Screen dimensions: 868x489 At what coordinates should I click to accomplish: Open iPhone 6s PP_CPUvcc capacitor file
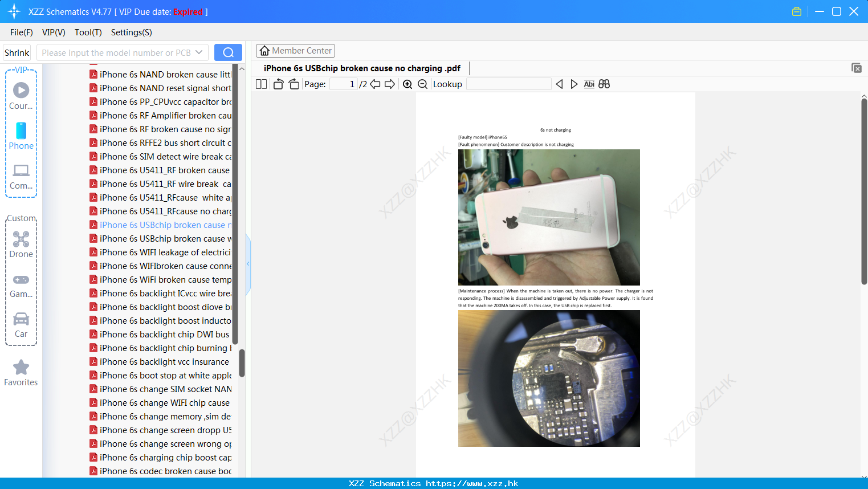click(161, 102)
